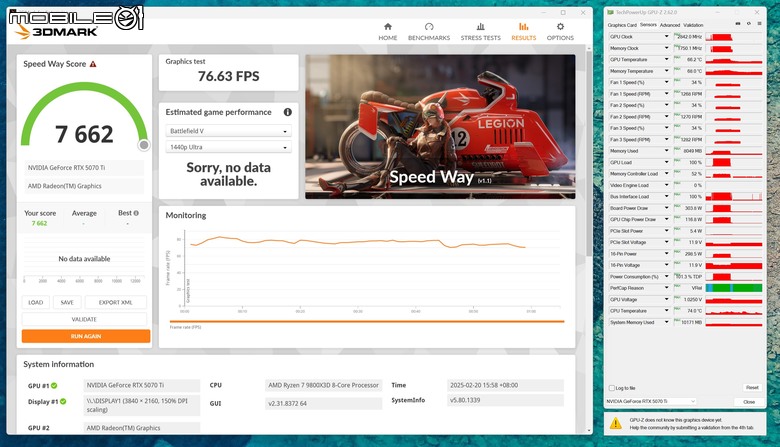780x447 pixels.
Task: Expand the Fan 1 Speed (RPM) dropdown
Action: tap(667, 94)
